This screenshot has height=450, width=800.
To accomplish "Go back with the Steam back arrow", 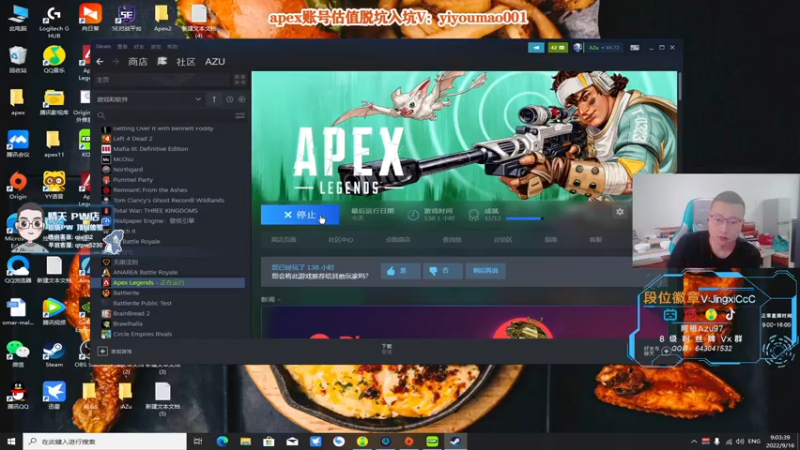I will tap(100, 62).
